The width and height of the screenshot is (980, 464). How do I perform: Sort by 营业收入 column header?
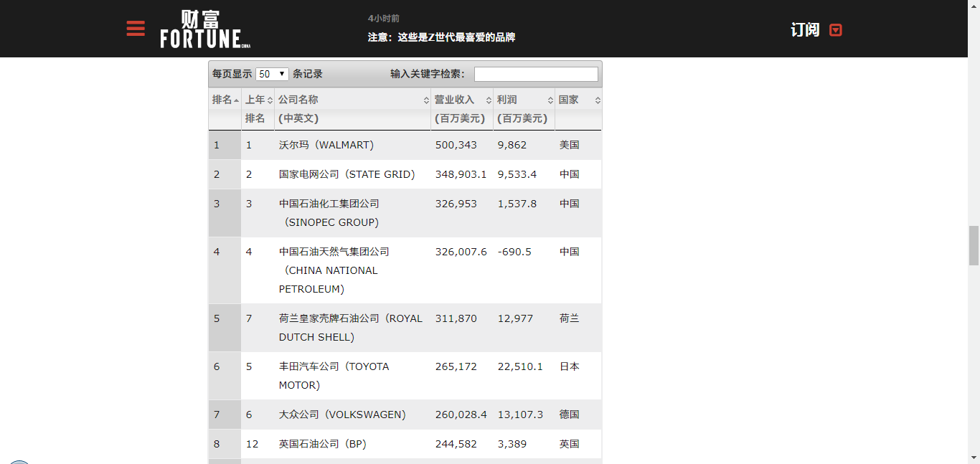click(x=462, y=109)
